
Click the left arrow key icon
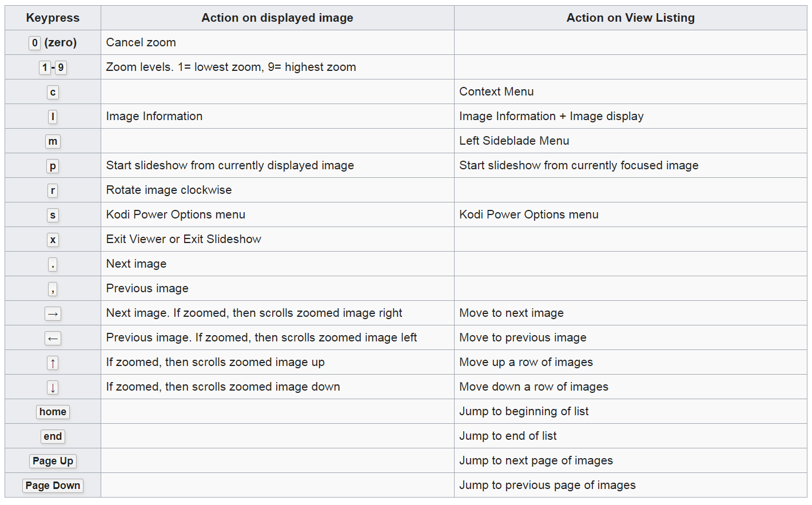coord(53,338)
